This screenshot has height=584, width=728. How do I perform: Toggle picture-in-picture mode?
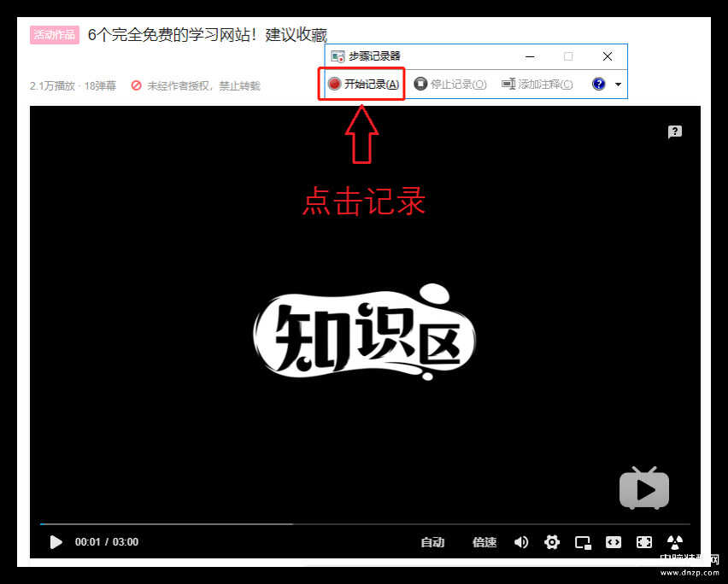(x=583, y=542)
